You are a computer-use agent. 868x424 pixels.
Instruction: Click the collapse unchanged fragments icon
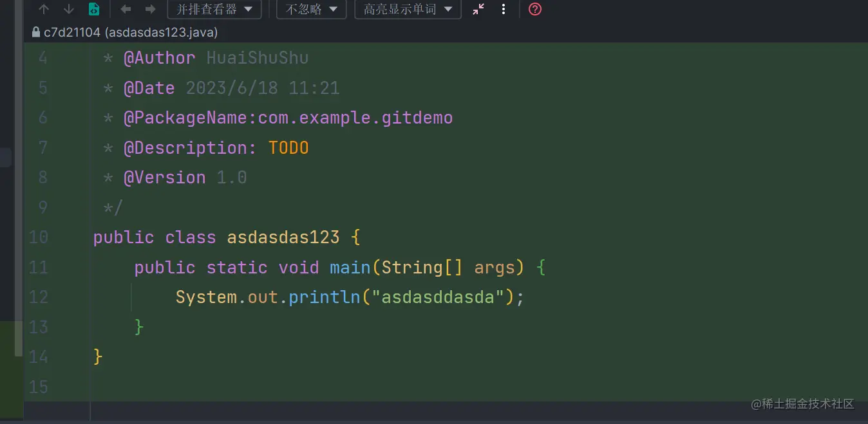coord(478,10)
